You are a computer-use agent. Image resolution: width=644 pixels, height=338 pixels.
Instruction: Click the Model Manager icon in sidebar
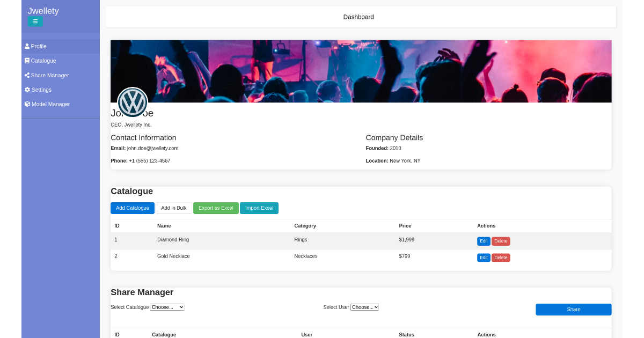click(x=26, y=104)
